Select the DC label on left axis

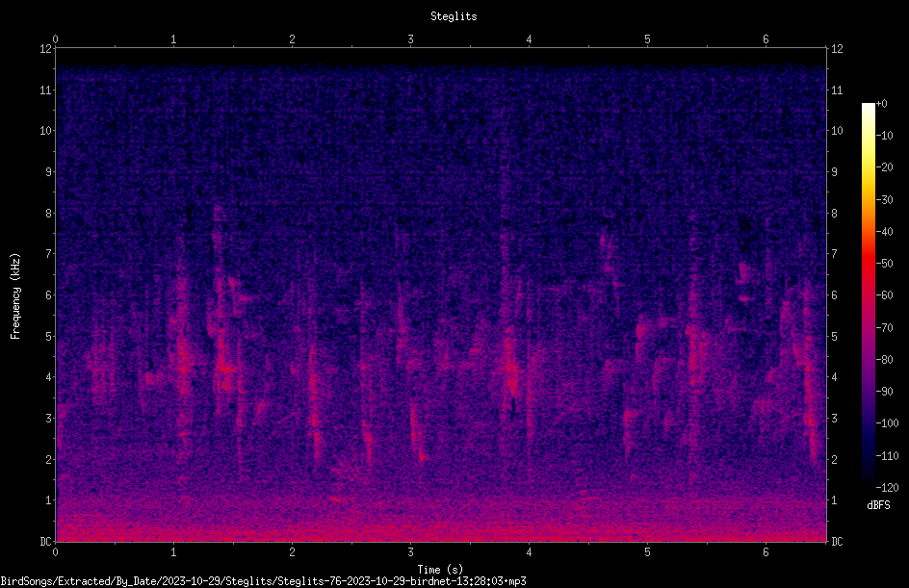[x=45, y=542]
